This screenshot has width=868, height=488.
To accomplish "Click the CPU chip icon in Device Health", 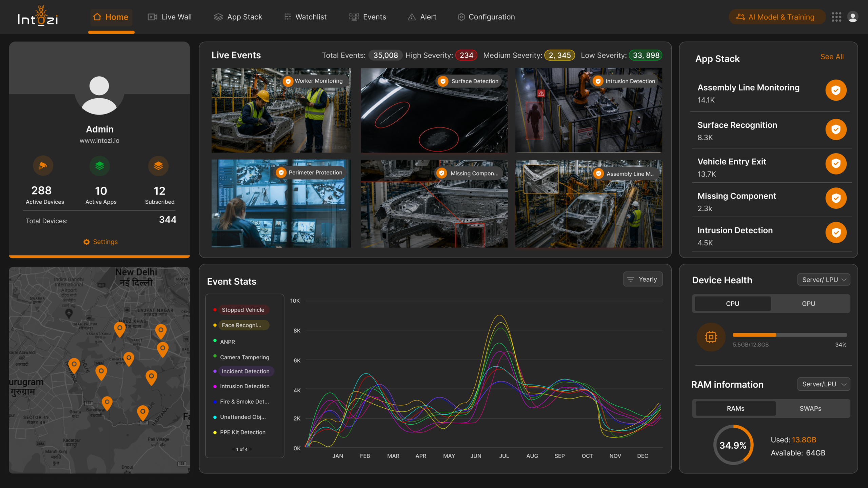I will pyautogui.click(x=711, y=337).
